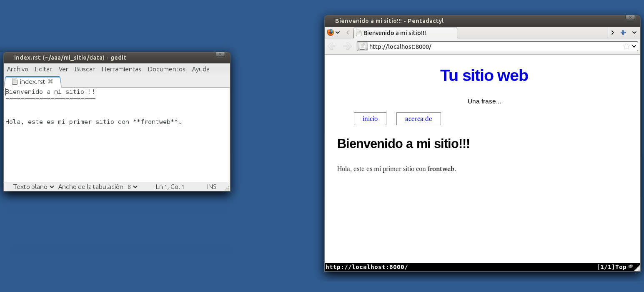
Task: Click the 'acerca de' navigation link
Action: point(418,118)
